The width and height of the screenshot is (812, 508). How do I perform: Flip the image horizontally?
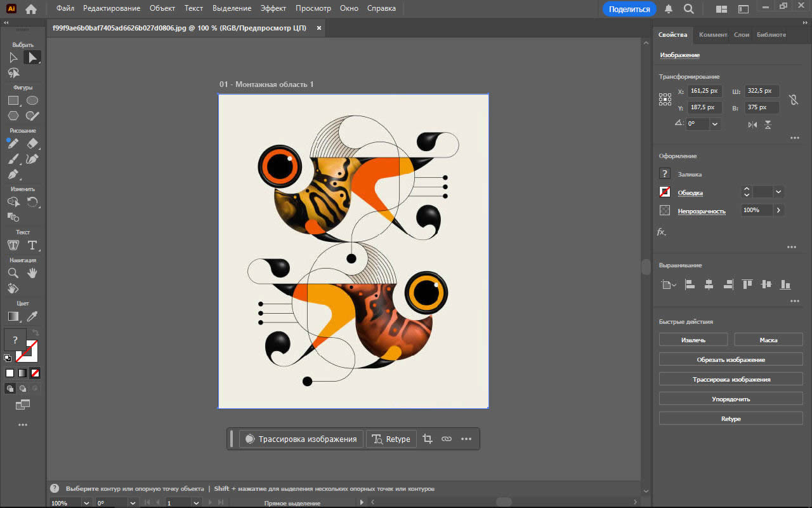tap(752, 124)
